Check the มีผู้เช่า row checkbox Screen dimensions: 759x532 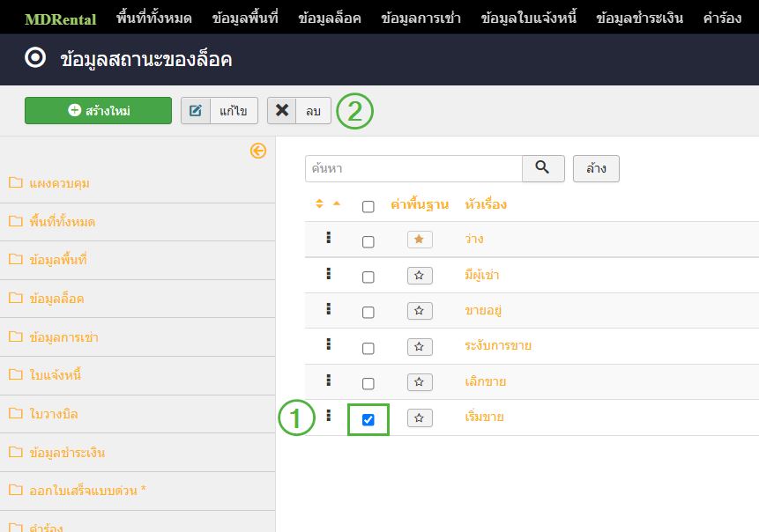[368, 277]
